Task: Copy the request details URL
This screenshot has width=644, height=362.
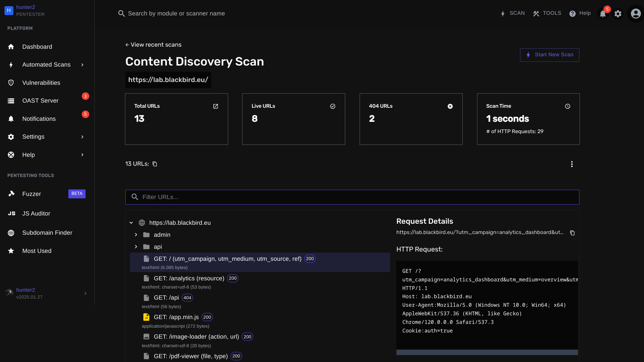Action: click(572, 233)
